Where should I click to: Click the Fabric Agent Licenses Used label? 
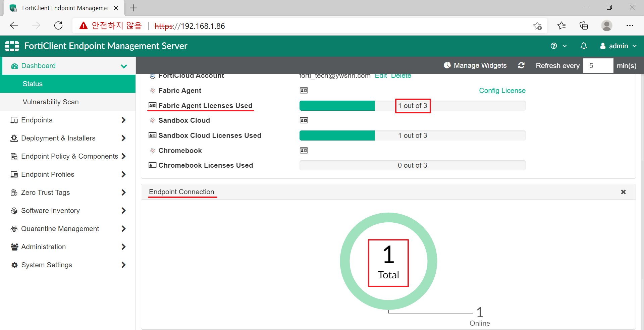tap(205, 106)
